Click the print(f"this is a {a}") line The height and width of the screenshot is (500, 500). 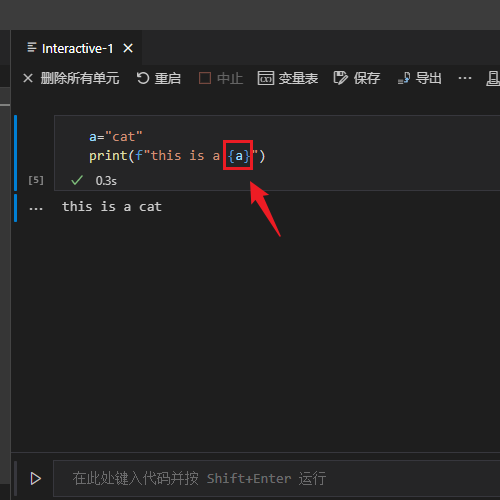(177, 156)
